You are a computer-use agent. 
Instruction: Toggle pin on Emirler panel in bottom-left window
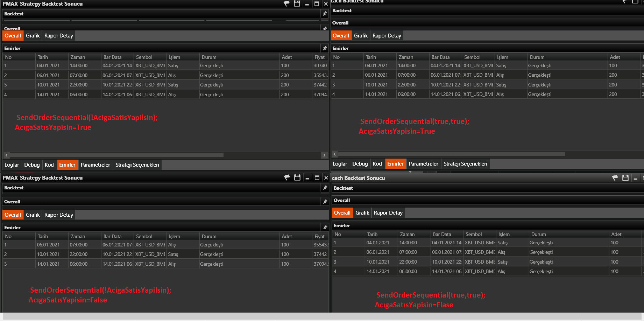[x=325, y=228]
